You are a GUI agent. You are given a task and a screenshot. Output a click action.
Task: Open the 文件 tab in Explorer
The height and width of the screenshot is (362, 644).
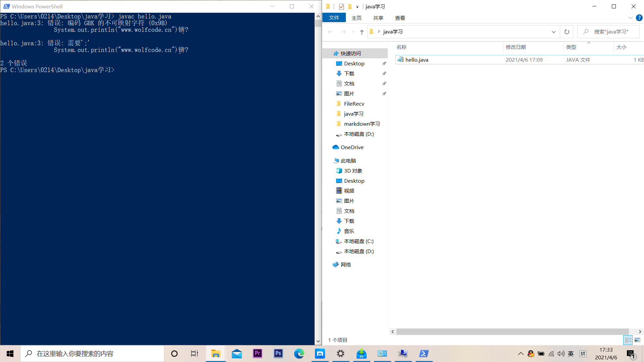tap(334, 18)
